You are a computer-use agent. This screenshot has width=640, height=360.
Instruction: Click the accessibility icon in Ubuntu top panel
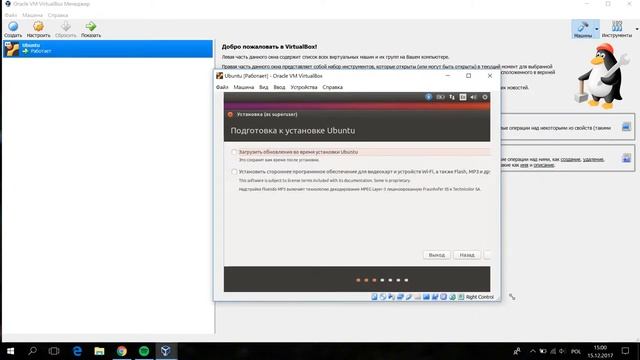pos(429,97)
